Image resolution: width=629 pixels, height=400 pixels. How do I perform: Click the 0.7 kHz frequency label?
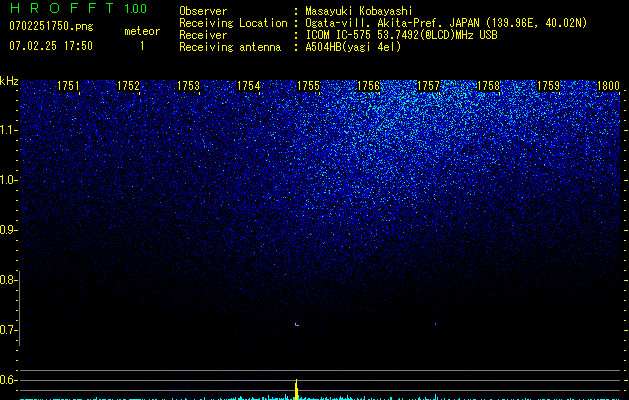(8, 330)
